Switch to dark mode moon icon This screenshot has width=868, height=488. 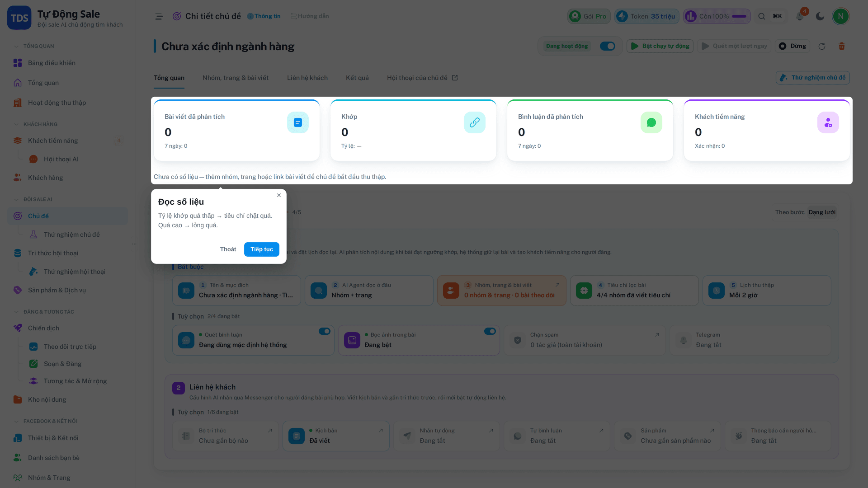820,16
